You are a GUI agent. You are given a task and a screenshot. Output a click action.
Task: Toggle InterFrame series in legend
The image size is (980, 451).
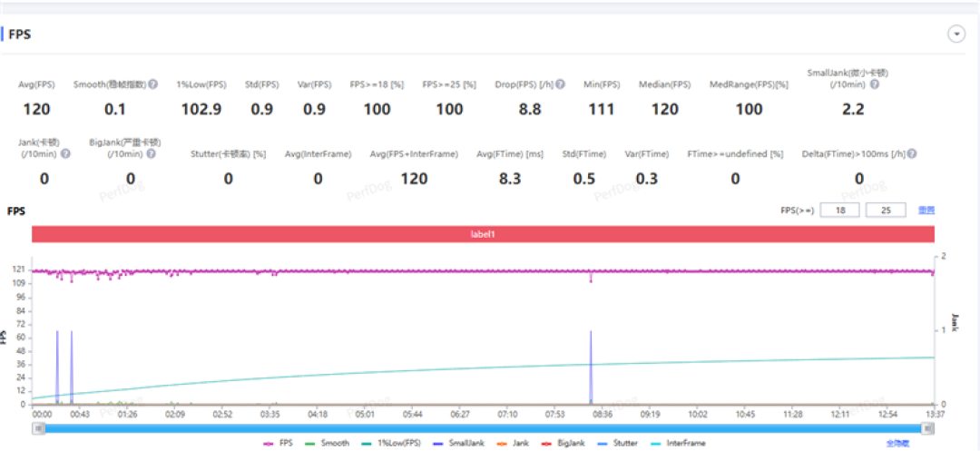pos(678,443)
